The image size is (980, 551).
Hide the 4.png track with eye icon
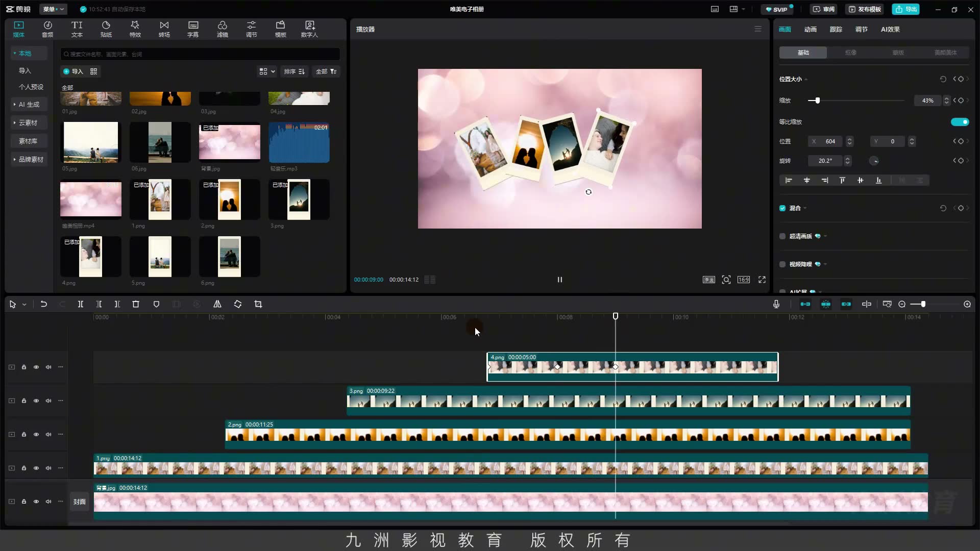pyautogui.click(x=36, y=367)
